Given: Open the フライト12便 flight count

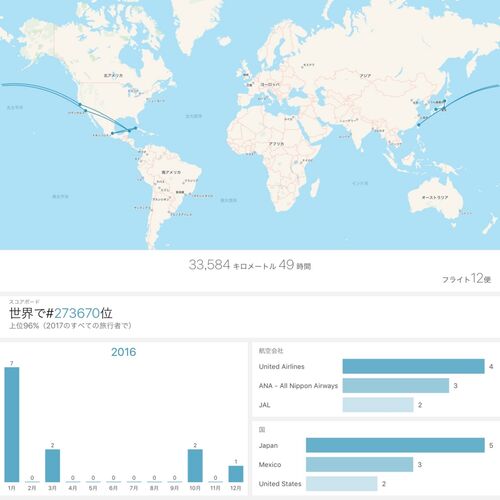Looking at the screenshot, I should coord(466,278).
